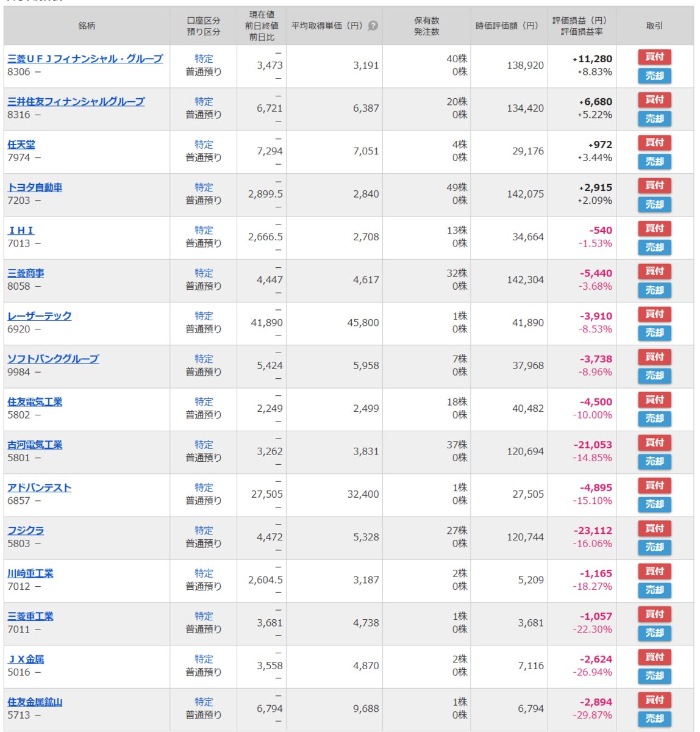700x732 pixels.
Task: Sell 住友金属鉱山 with 売却 button
Action: tap(655, 719)
